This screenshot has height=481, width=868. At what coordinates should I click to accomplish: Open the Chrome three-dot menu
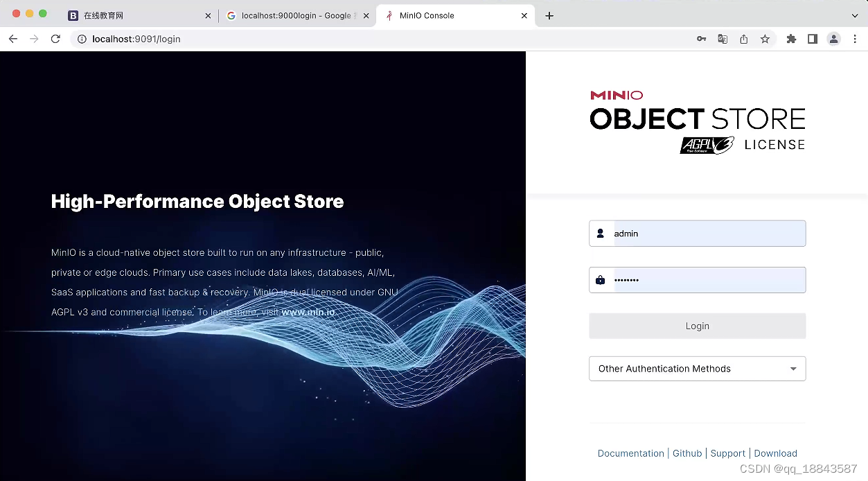coord(856,40)
